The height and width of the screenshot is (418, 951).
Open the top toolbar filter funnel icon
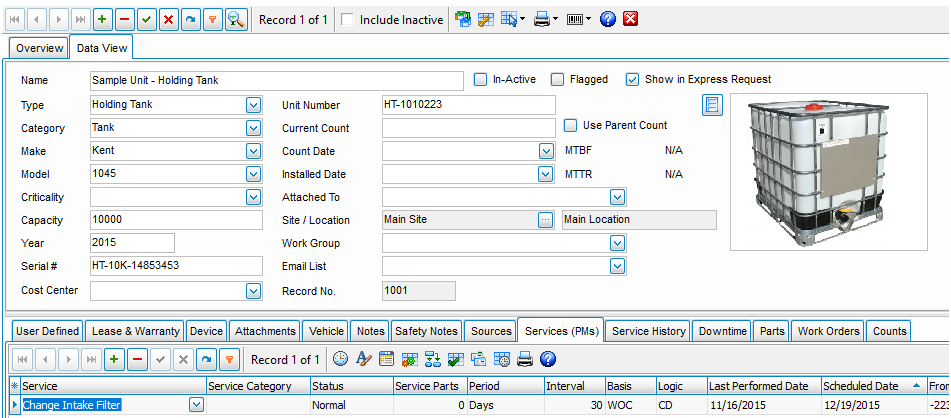(212, 20)
